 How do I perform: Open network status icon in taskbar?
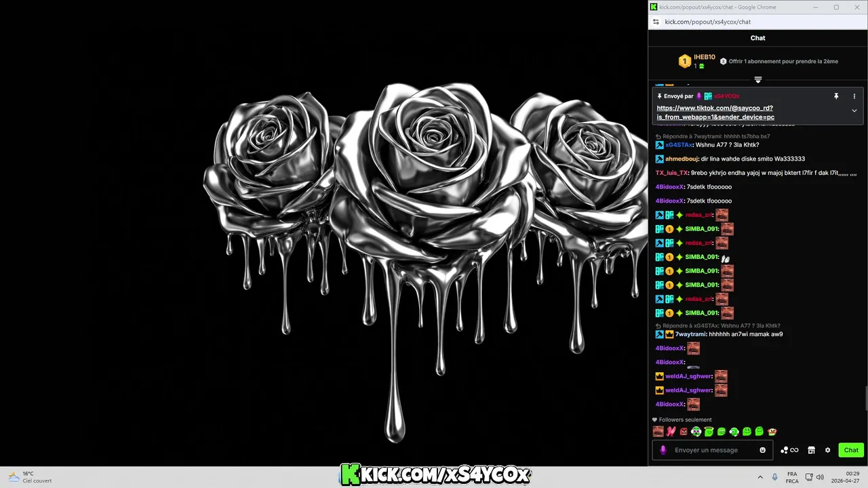pos(809,477)
